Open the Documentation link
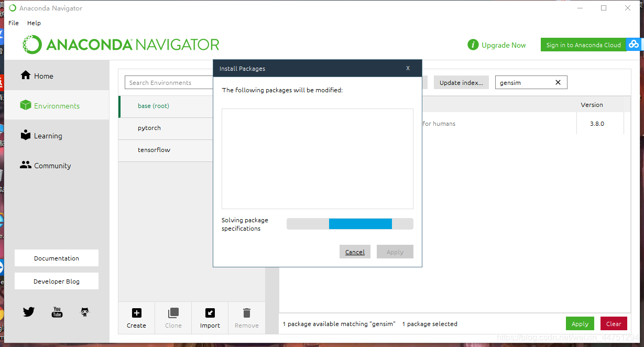Image resolution: width=644 pixels, height=347 pixels. tap(57, 258)
